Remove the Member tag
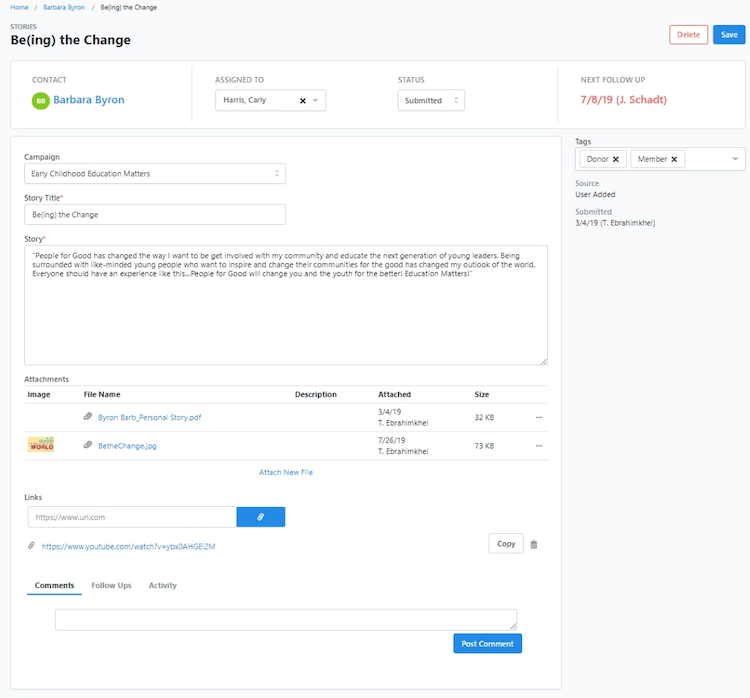This screenshot has height=698, width=750. [674, 159]
